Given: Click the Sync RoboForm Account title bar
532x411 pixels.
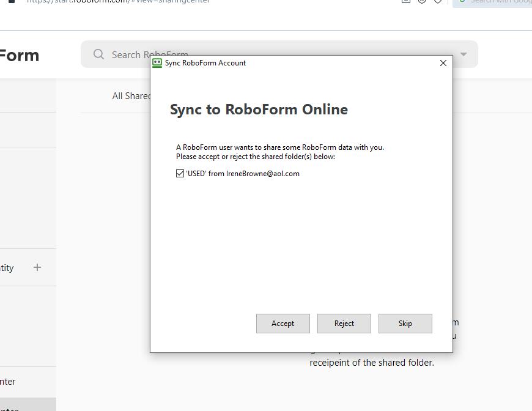Looking at the screenshot, I should (306, 63).
